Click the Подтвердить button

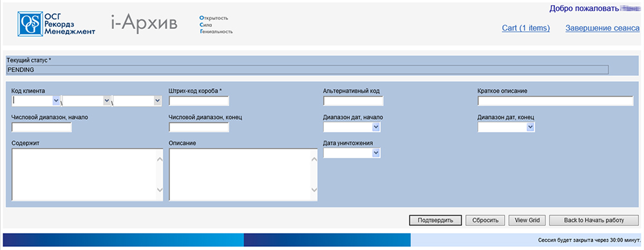click(435, 220)
